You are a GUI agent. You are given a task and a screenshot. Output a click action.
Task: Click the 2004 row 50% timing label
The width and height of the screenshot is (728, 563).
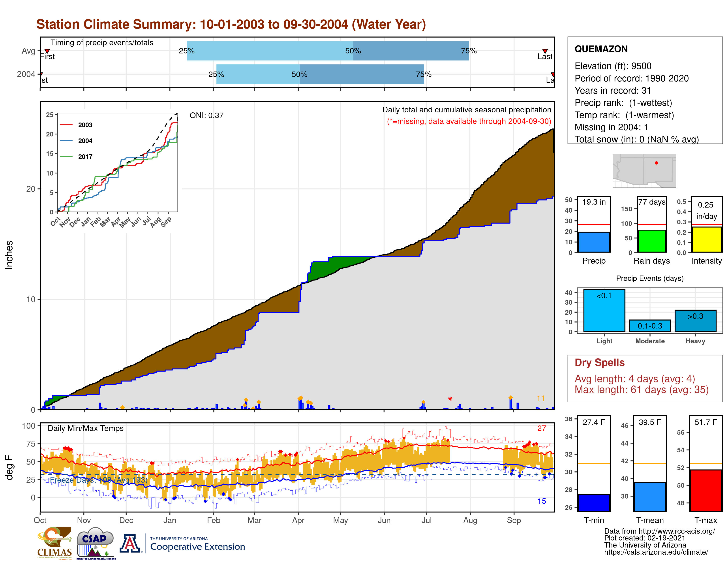coord(299,74)
